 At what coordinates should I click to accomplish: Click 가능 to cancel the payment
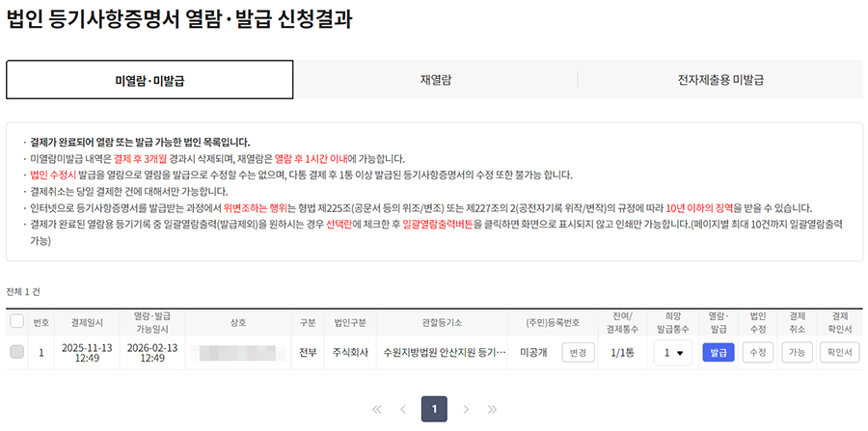click(x=798, y=354)
